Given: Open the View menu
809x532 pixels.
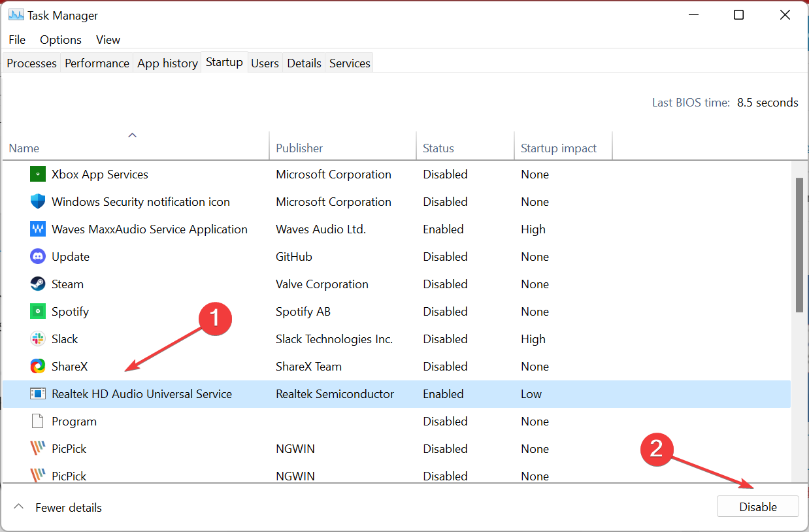Looking at the screenshot, I should (x=108, y=40).
